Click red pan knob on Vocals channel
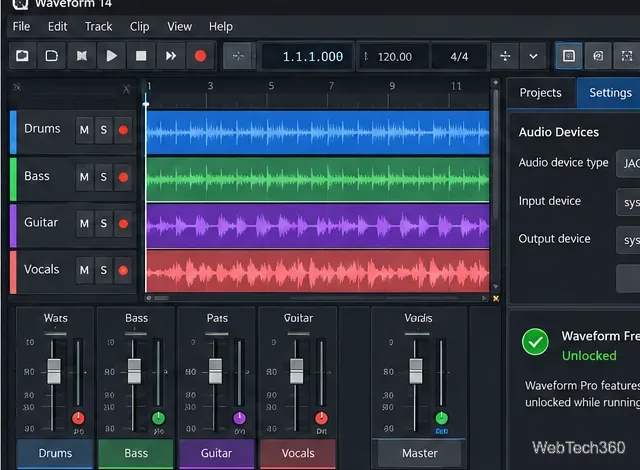 [x=321, y=418]
